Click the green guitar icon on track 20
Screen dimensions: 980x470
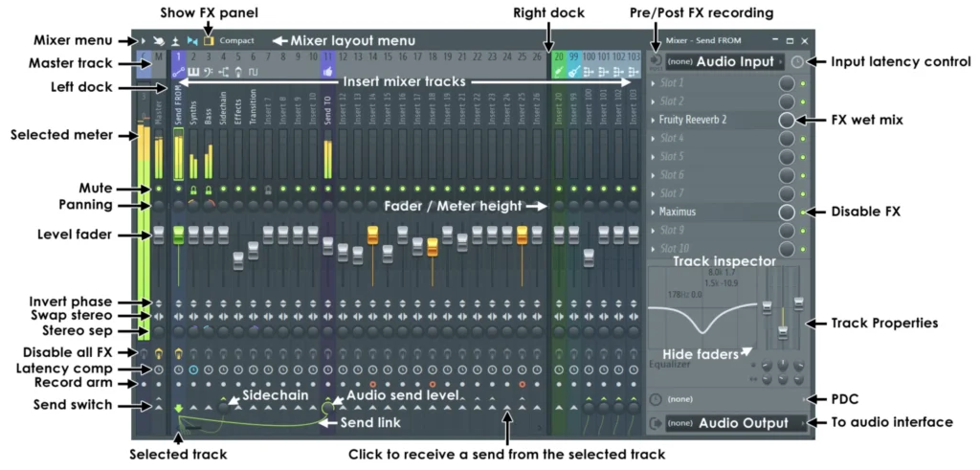559,73
